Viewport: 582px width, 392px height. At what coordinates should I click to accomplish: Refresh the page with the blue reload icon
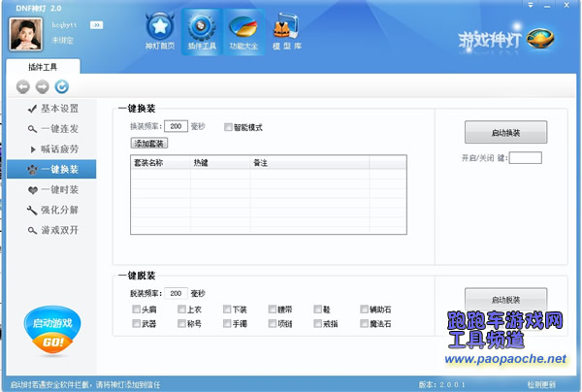click(62, 87)
